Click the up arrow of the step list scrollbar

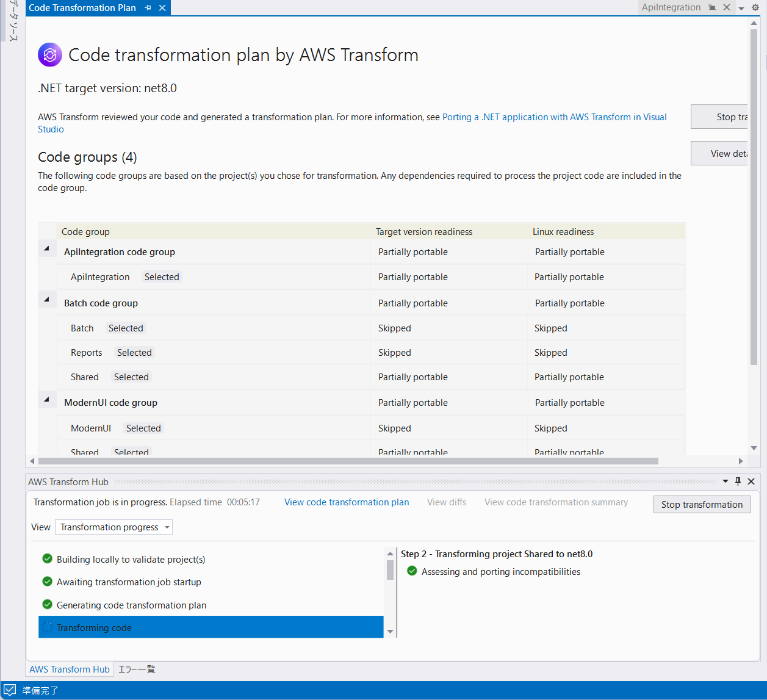pyautogui.click(x=391, y=554)
